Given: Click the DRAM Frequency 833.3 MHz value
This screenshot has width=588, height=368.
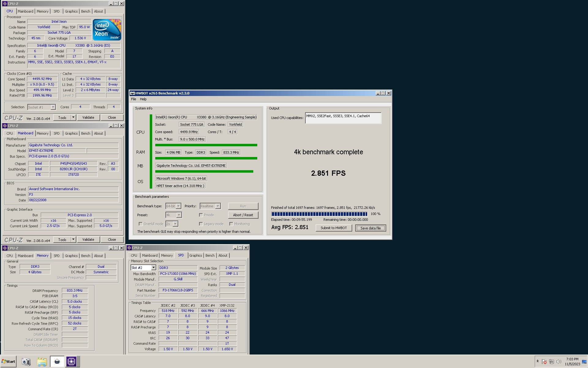Looking at the screenshot, I should click(75, 290).
